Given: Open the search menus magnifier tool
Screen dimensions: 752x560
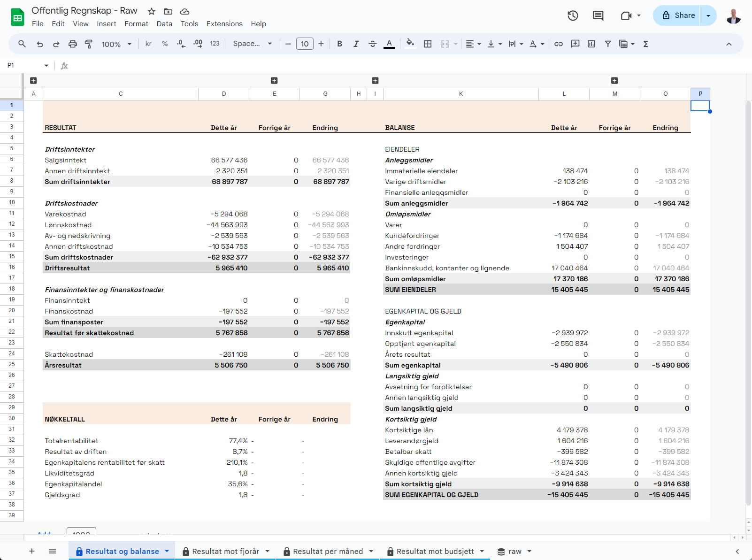Looking at the screenshot, I should tap(22, 44).
